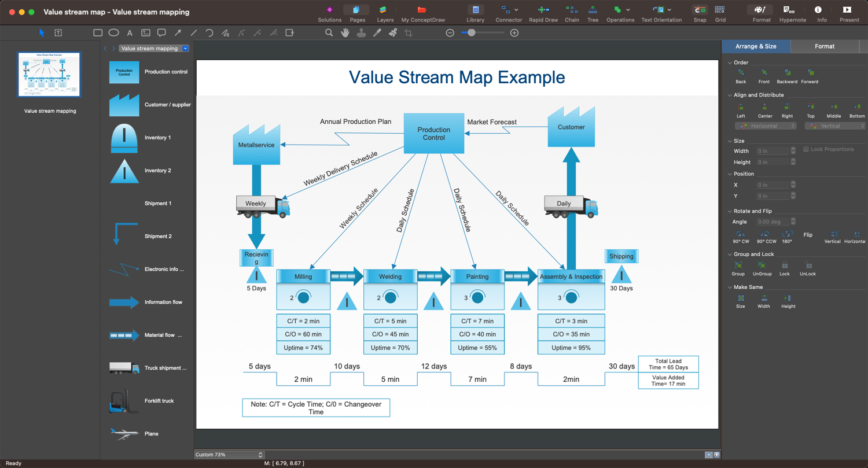Select the Ellipse shape tool
Image resolution: width=868 pixels, height=468 pixels.
[114, 33]
